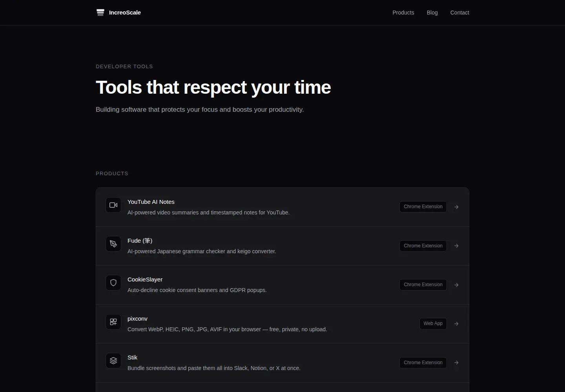Click the Stik layers icon
This screenshot has height=392, width=565.
coord(113,361)
